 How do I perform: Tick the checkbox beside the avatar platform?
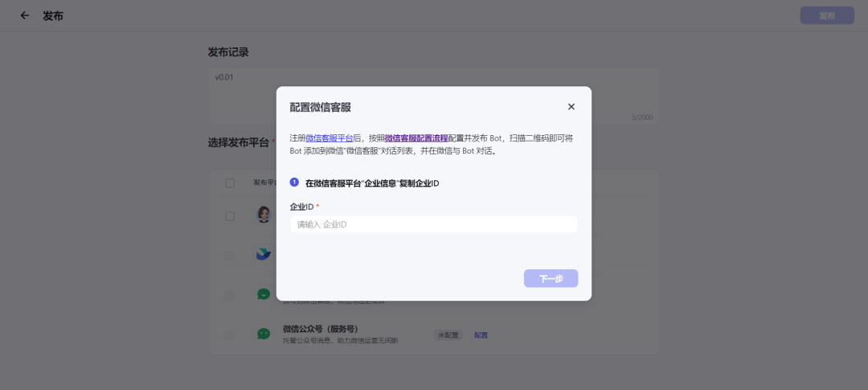click(x=230, y=216)
